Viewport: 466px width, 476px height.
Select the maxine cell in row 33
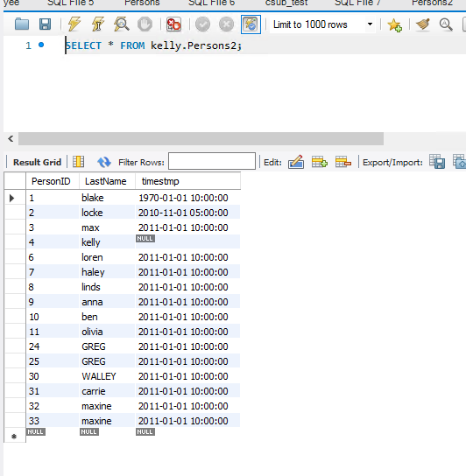pos(107,421)
